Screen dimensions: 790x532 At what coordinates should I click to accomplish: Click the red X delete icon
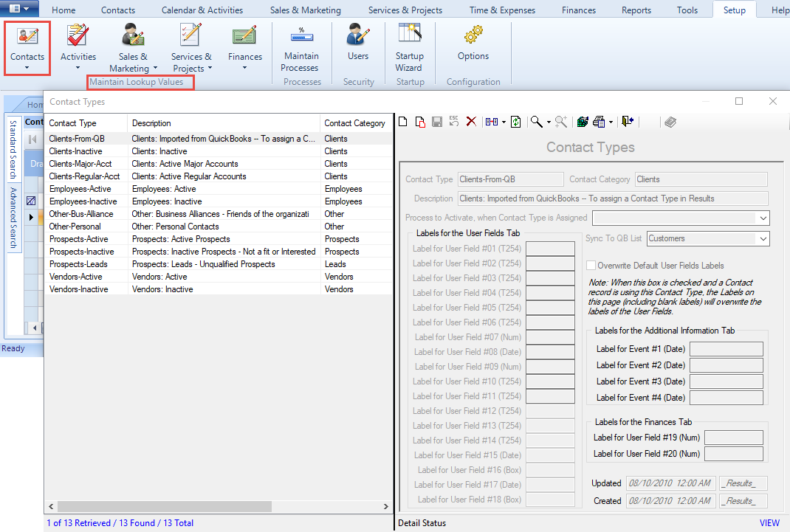[471, 122]
